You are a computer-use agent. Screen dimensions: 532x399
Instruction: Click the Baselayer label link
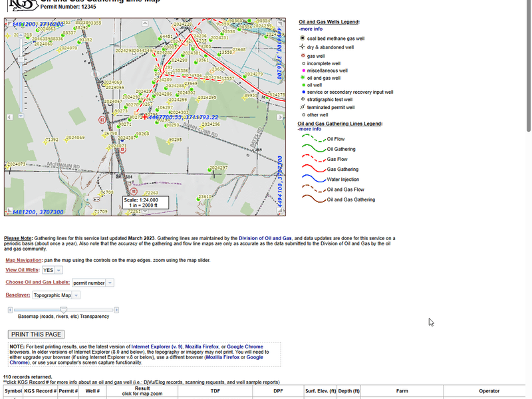point(18,295)
